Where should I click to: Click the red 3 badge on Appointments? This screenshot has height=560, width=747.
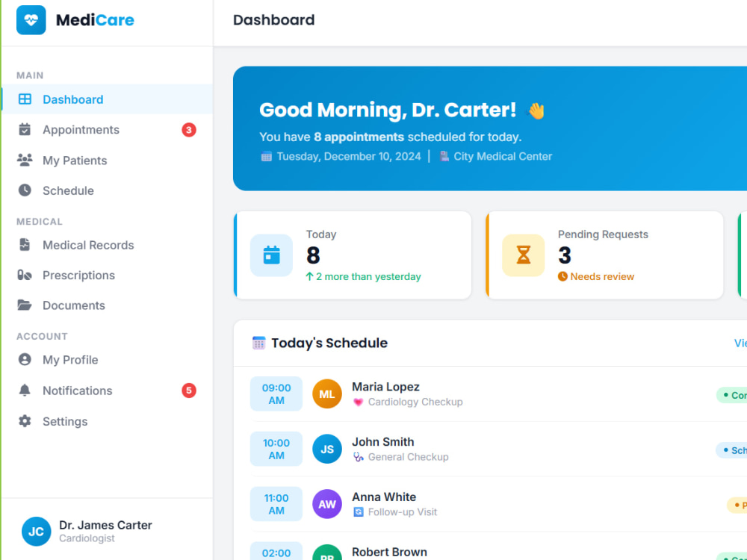[189, 129]
